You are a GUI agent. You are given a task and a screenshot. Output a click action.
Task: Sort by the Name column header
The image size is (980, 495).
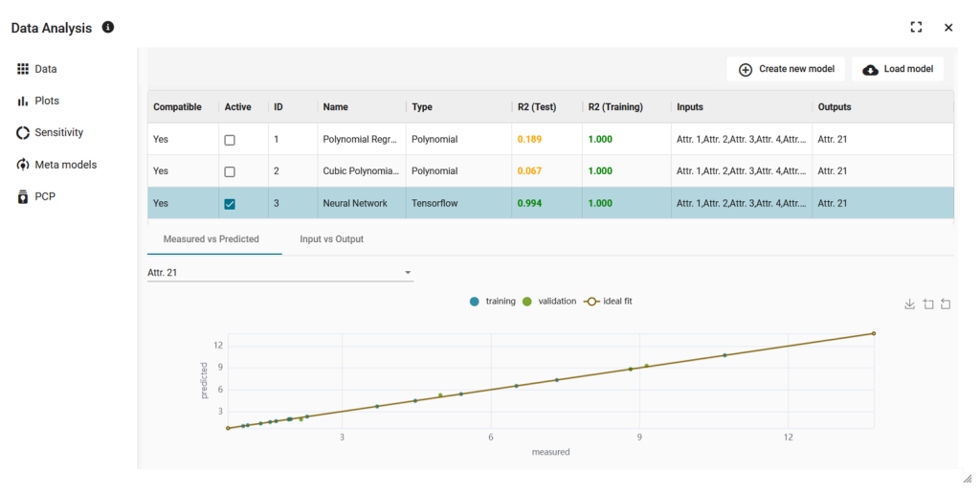(336, 107)
